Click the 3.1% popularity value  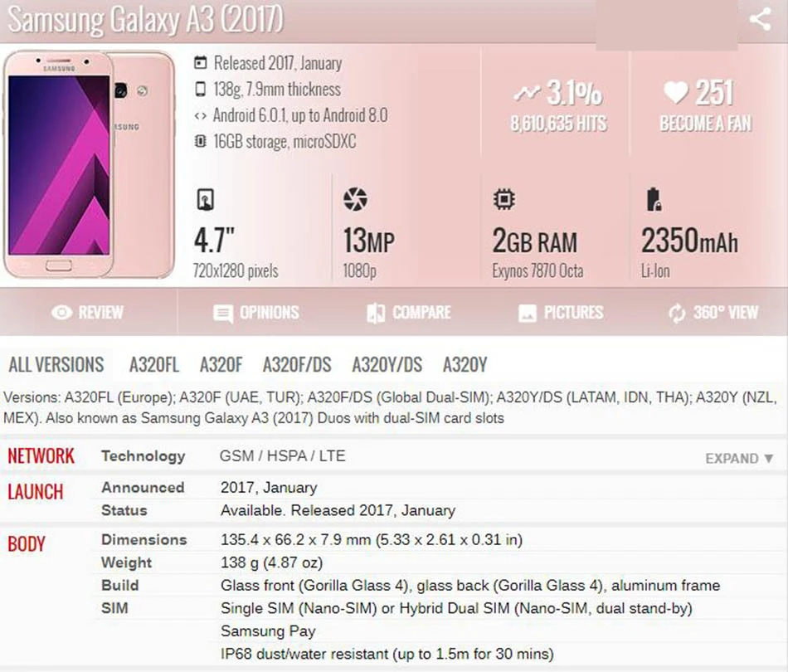(x=574, y=92)
